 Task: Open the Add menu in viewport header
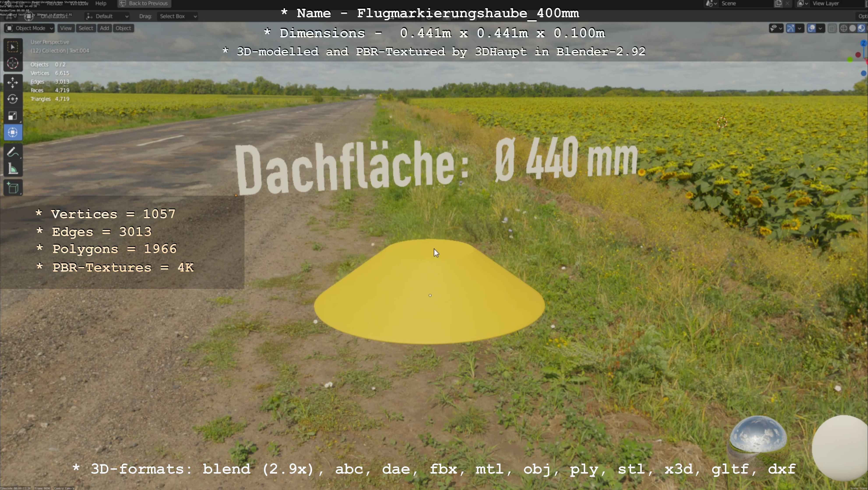coord(104,28)
